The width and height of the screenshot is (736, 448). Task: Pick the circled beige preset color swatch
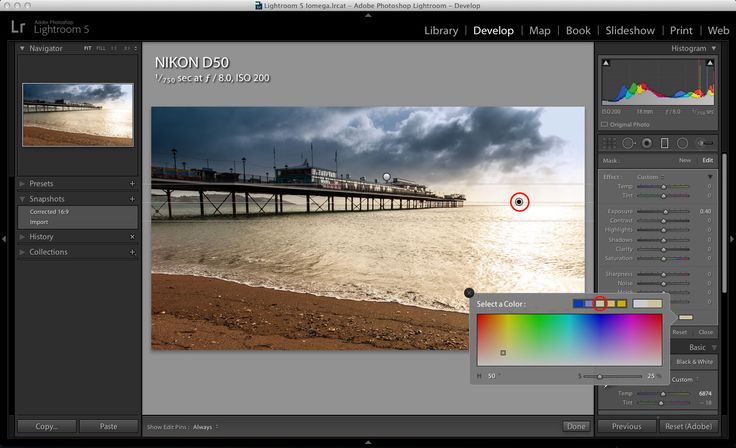click(600, 304)
